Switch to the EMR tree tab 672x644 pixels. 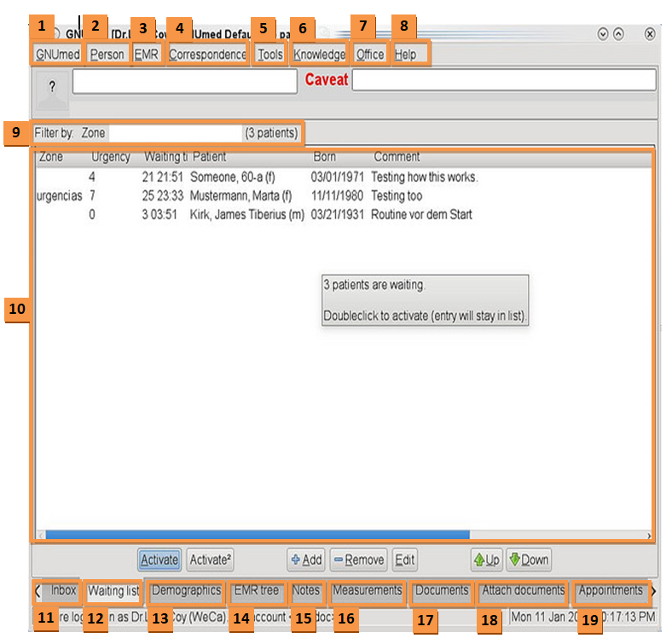(x=256, y=590)
